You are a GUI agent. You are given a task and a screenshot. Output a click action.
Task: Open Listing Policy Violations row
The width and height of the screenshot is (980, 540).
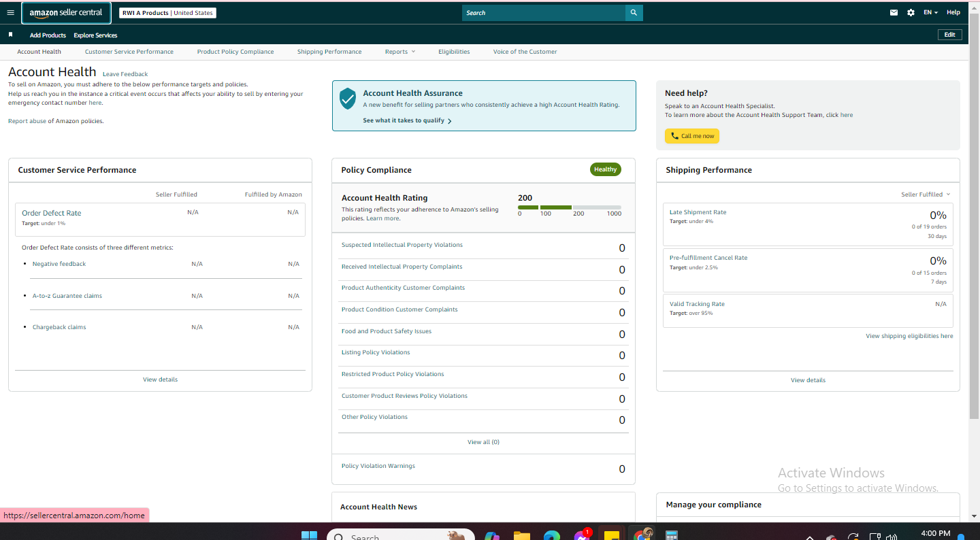point(483,355)
